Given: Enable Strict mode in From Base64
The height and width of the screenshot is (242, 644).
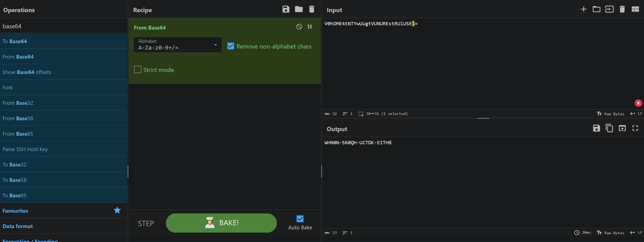Looking at the screenshot, I should pyautogui.click(x=137, y=69).
